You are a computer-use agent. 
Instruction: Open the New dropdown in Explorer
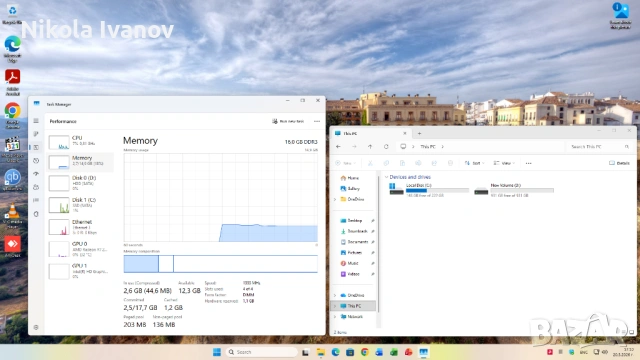[x=346, y=163]
